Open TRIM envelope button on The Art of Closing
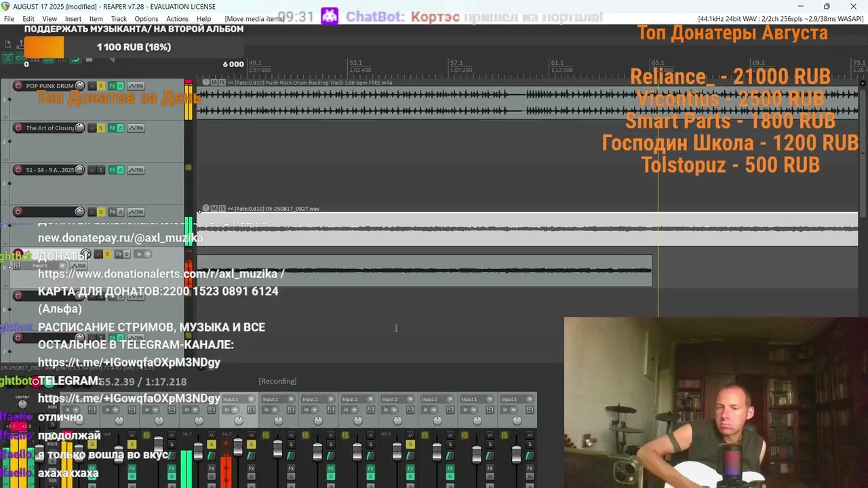Screen dimensions: 868x488 pos(136,128)
